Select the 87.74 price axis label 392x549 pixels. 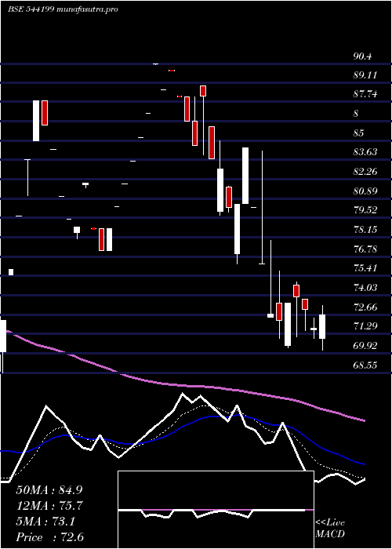coord(365,94)
